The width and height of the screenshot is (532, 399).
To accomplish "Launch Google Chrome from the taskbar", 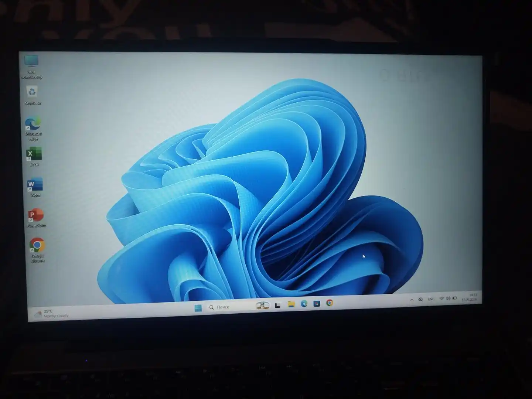I will tap(330, 303).
